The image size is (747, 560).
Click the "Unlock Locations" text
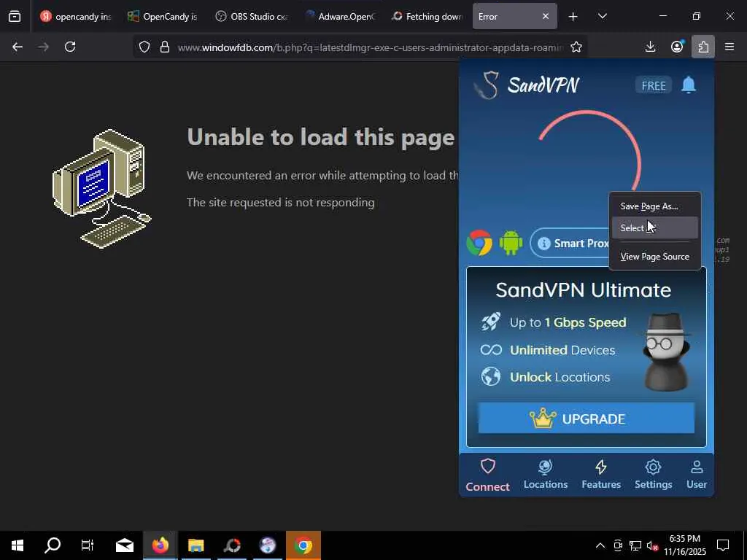pos(560,377)
